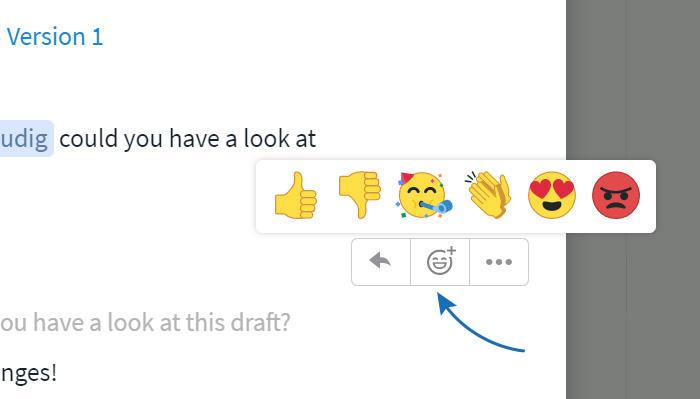This screenshot has width=700, height=399.
Task: Choose the party face emoji reaction
Action: pyautogui.click(x=424, y=195)
